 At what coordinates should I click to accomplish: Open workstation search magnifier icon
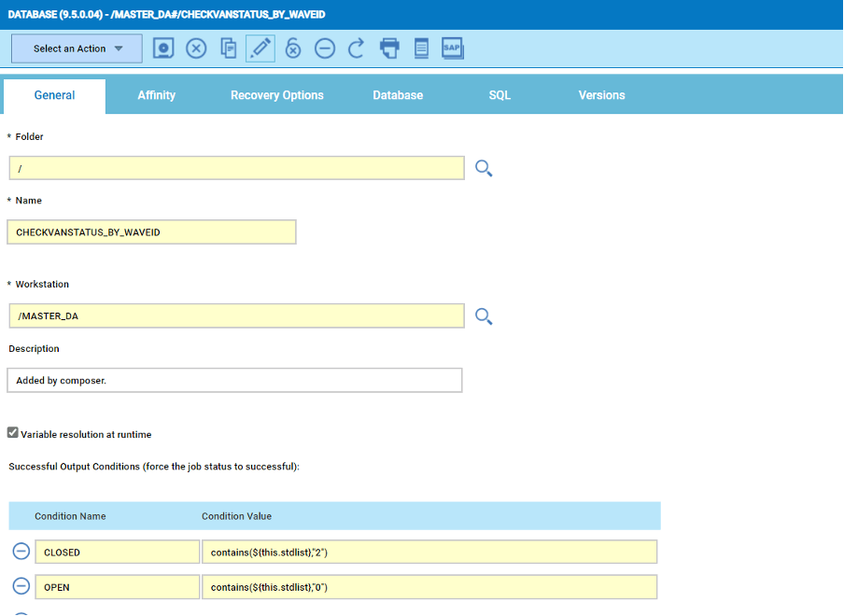[x=484, y=315]
